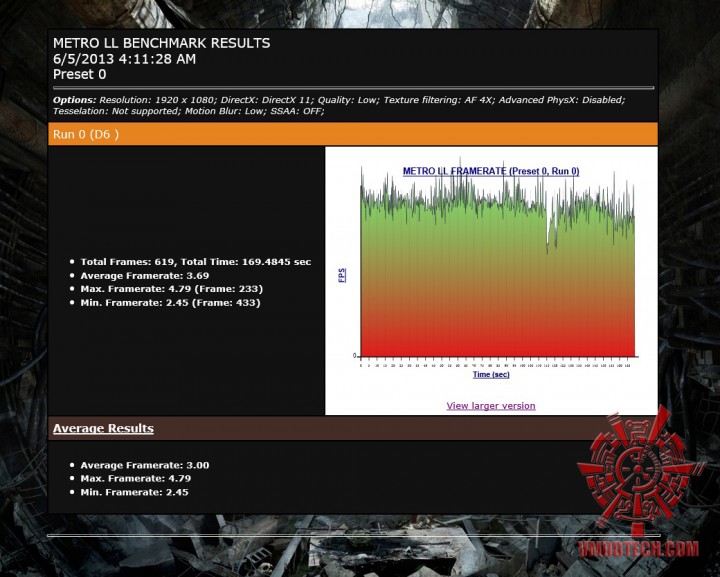Click the 'Run 0 (D6)' orange header
720x577 pixels.
353,134
